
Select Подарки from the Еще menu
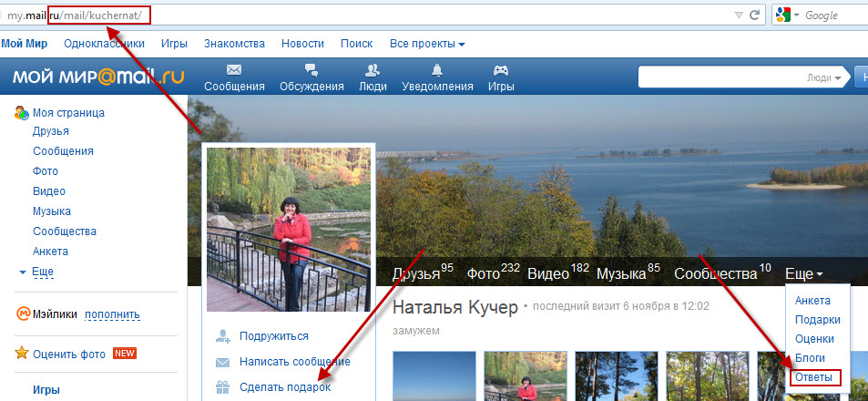(817, 320)
